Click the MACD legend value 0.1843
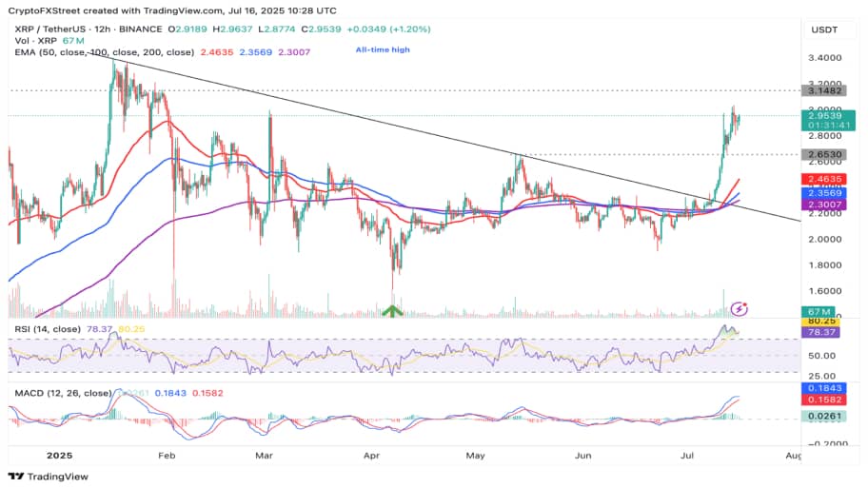868x488 pixels. [x=170, y=394]
